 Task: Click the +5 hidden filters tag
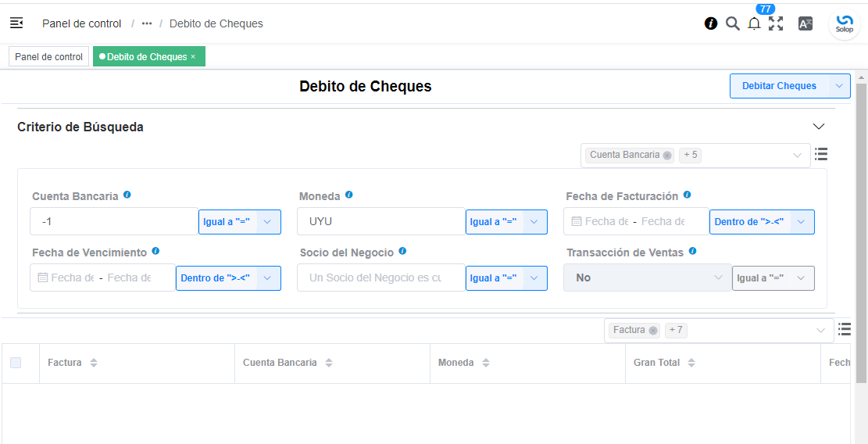[691, 155]
